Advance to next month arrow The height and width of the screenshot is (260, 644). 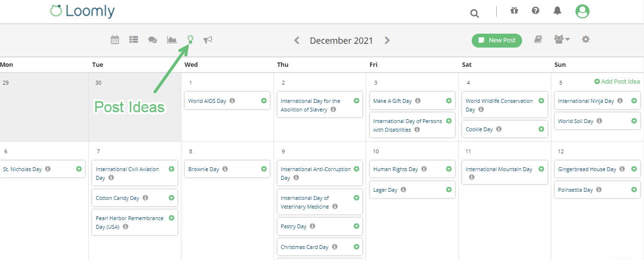[387, 40]
